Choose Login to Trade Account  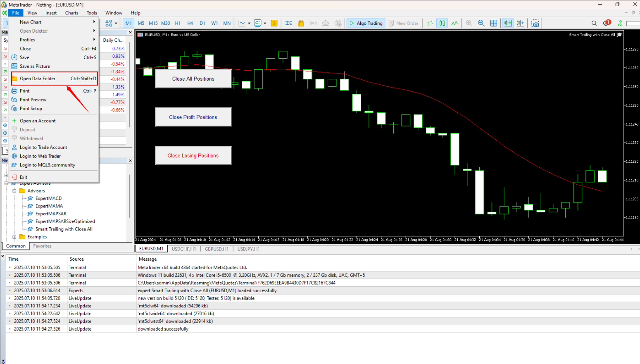coord(54,148)
